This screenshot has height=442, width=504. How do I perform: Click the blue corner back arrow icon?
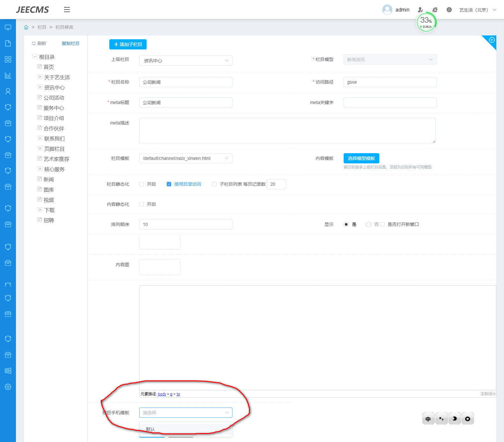point(492,40)
